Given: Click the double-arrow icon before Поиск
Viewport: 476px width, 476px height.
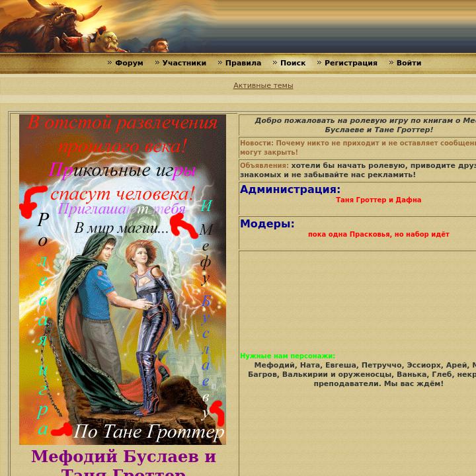Looking at the screenshot, I should [275, 63].
